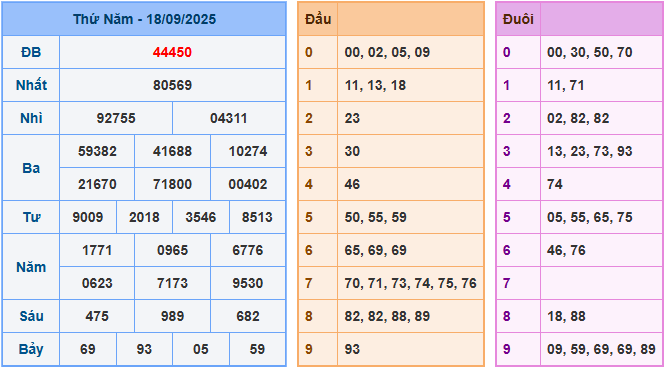Click Đầu row values 00, 02, 05, 09
Image resolution: width=665 pixels, height=367 pixels.
387,52
